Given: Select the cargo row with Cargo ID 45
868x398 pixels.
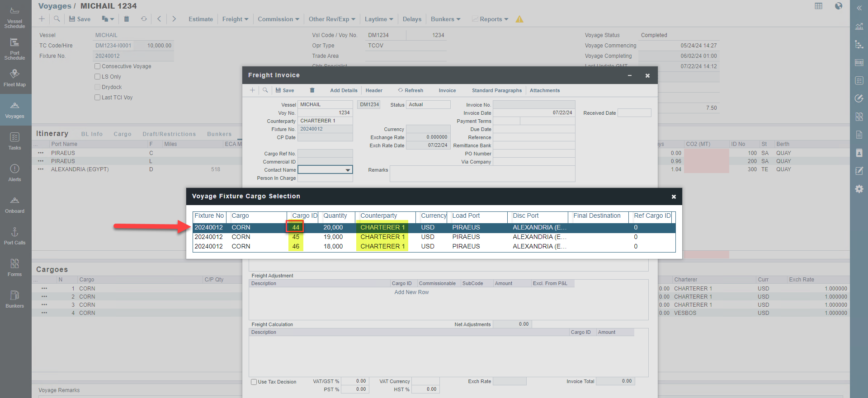Looking at the screenshot, I should coord(296,237).
